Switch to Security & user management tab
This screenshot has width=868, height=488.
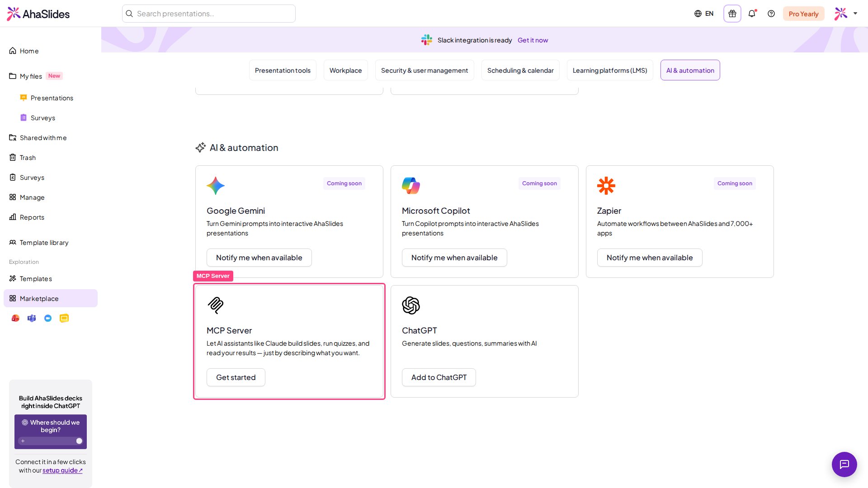pyautogui.click(x=425, y=70)
